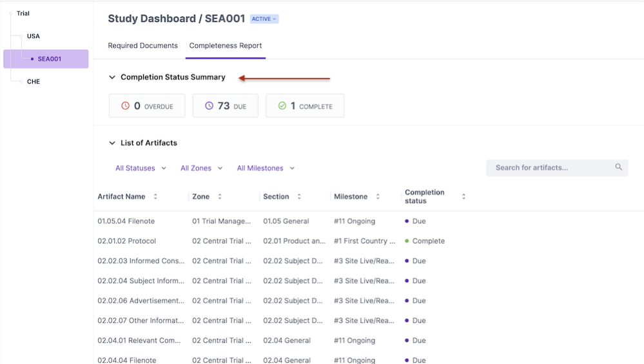The width and height of the screenshot is (644, 364).
Task: Sort by Section column arrows
Action: click(299, 197)
